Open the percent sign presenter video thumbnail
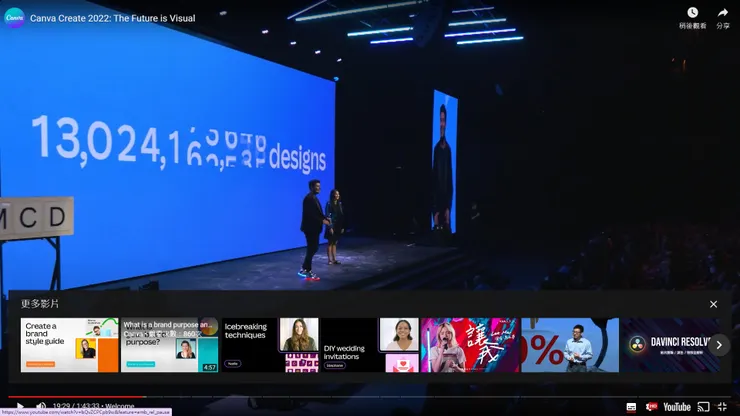Screen dimensions: 740x416 tap(570, 345)
